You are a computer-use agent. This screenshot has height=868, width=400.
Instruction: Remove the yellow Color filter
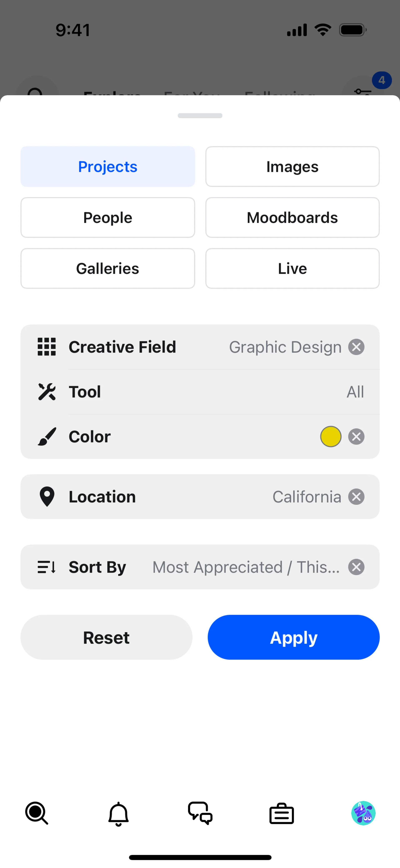coord(356,437)
